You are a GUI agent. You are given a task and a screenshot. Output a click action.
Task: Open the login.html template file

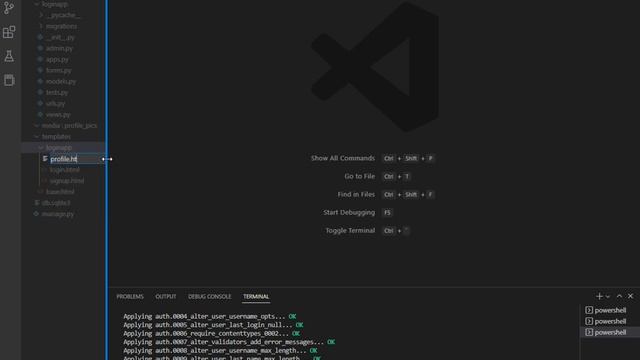coord(64,170)
